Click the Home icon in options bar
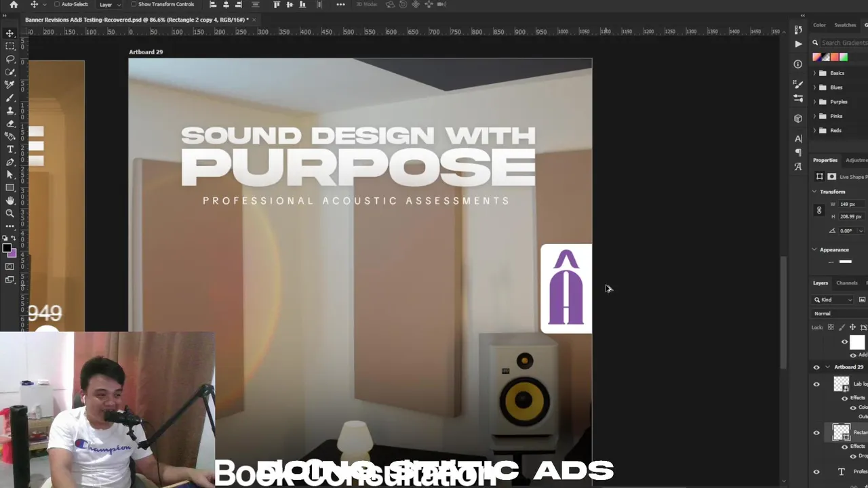The width and height of the screenshot is (868, 488). (14, 5)
